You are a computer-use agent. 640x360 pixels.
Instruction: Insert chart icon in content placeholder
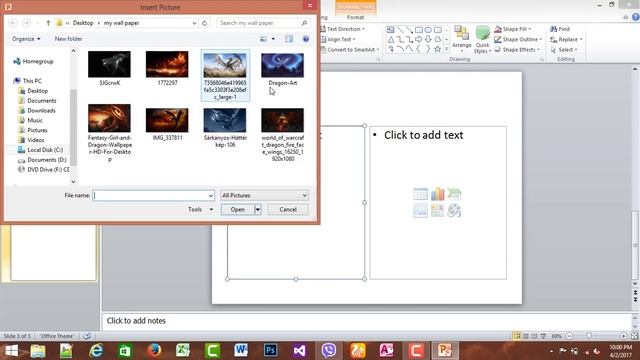point(437,194)
